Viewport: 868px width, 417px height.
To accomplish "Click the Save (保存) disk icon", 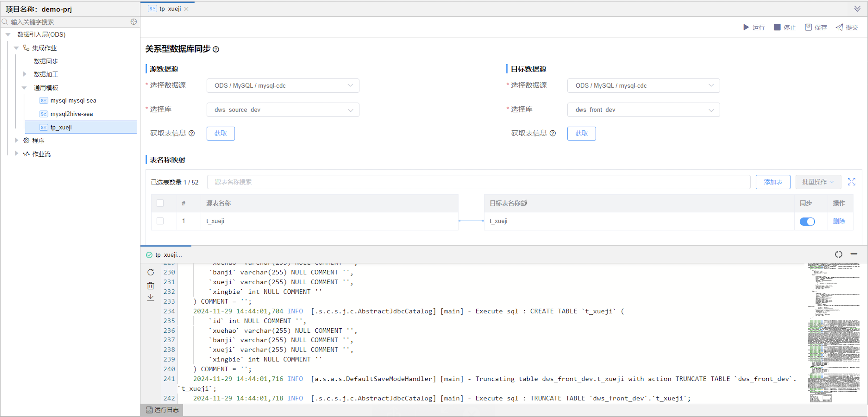I will tap(808, 27).
